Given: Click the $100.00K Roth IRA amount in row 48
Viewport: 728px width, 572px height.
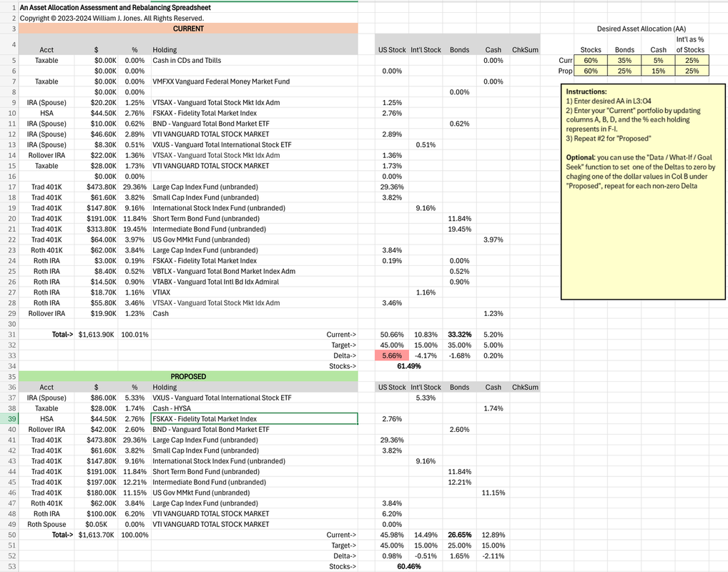Looking at the screenshot, I should [96, 513].
